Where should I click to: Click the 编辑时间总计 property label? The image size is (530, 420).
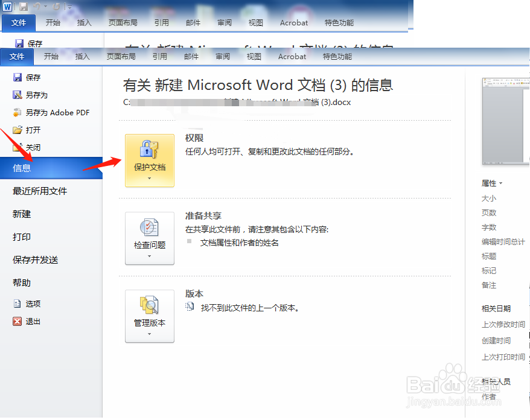coord(503,242)
